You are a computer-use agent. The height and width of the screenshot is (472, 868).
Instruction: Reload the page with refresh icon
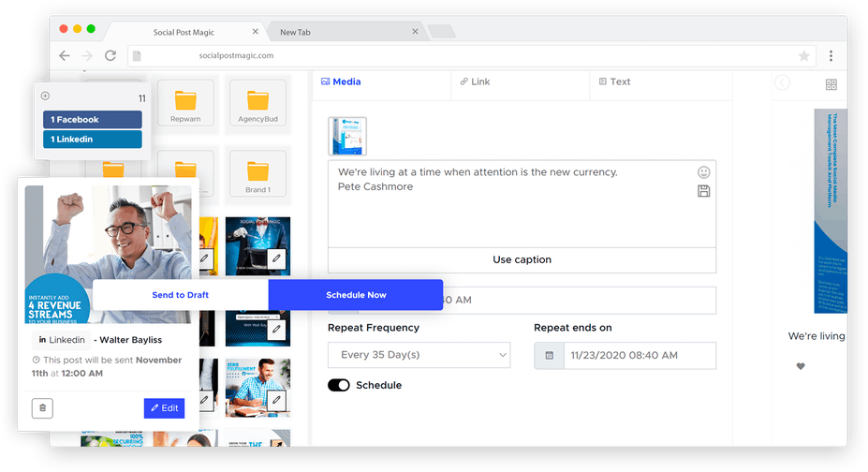pyautogui.click(x=110, y=55)
